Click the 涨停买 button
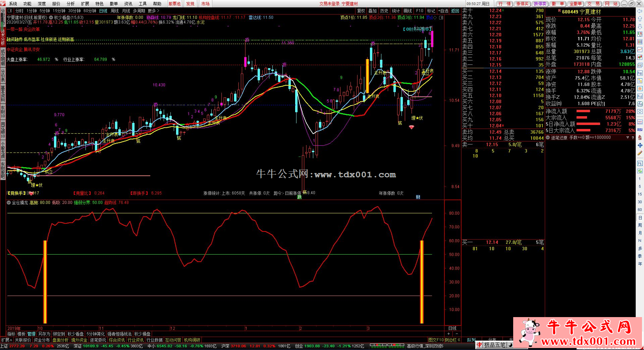Image resolution: width=644 pixels, height=350 pixels. click(522, 4)
